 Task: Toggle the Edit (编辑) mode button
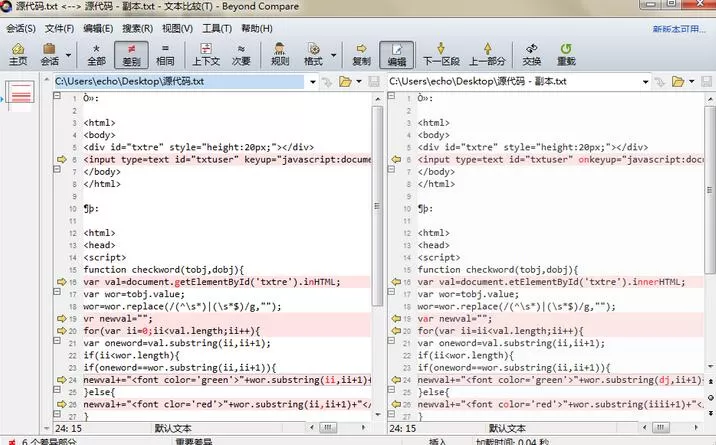[397, 54]
